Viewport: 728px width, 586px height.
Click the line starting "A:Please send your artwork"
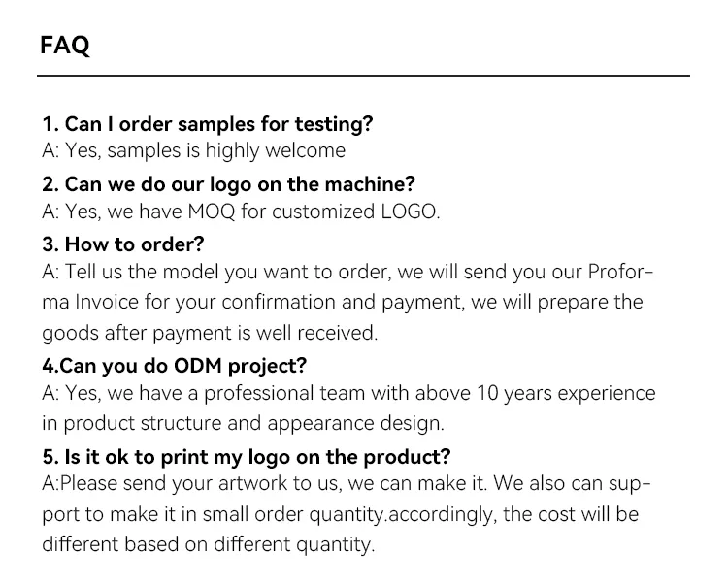[x=346, y=483]
